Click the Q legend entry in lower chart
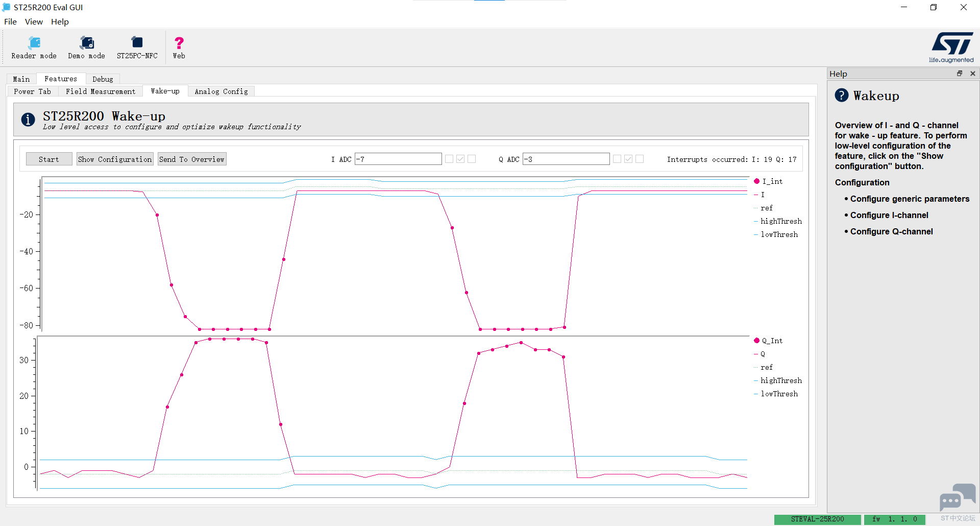Image resolution: width=980 pixels, height=526 pixels. click(759, 354)
